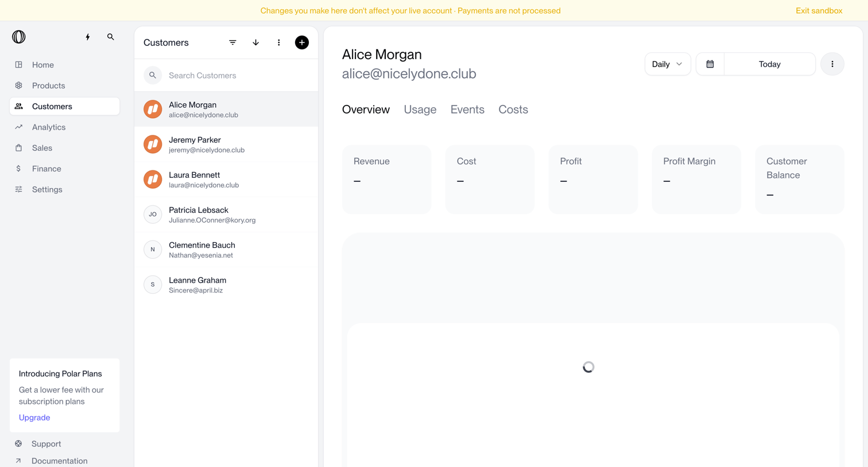This screenshot has width=868, height=467.
Task: Open the Customers list more options menu
Action: [279, 42]
